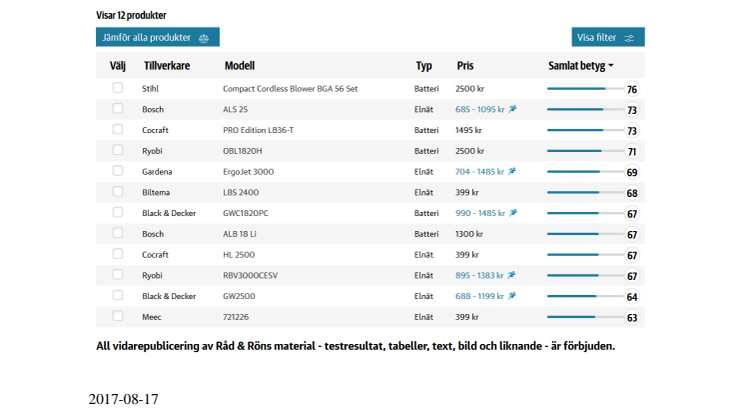Viewport: 746px width, 419px height.
Task: Tick the Meec 721226 checkbox
Action: click(118, 316)
